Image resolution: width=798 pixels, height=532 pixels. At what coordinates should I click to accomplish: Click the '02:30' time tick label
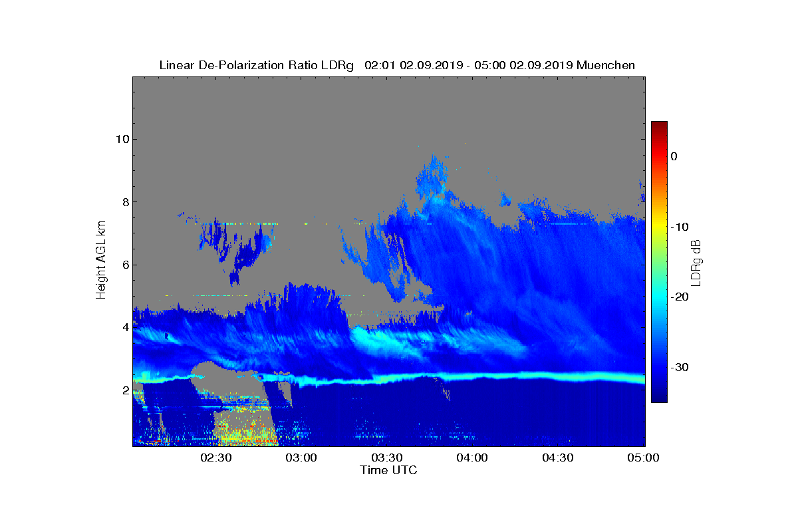click(215, 458)
